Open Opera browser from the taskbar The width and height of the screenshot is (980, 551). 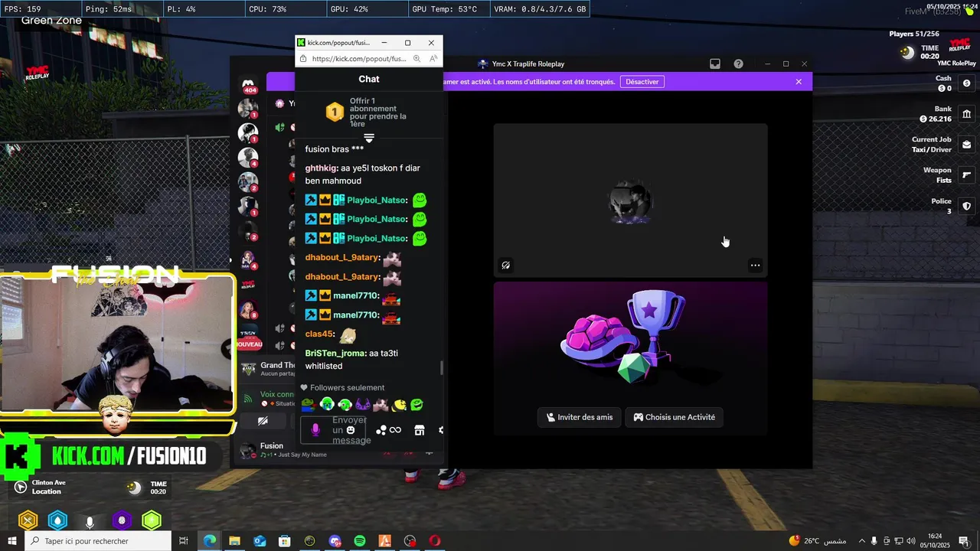click(435, 541)
